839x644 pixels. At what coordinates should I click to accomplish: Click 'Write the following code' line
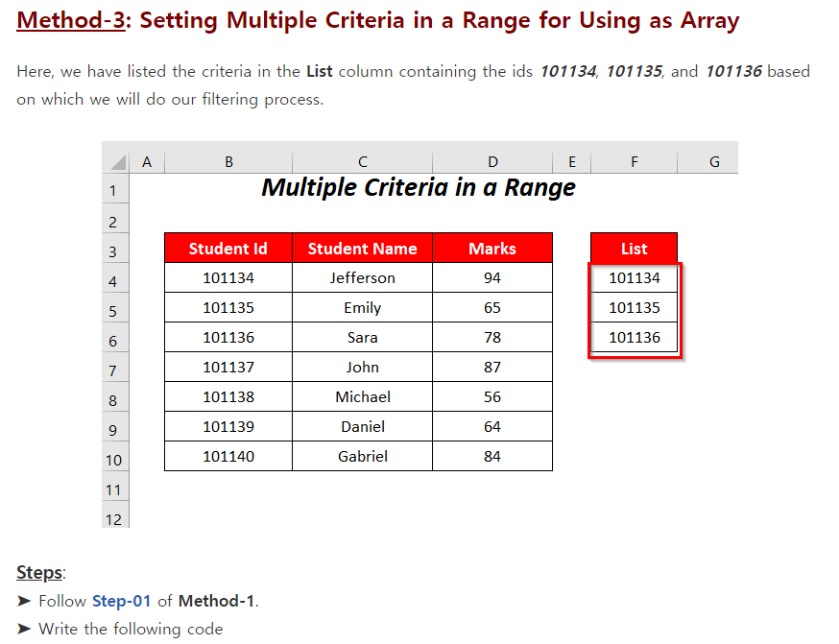point(131,629)
